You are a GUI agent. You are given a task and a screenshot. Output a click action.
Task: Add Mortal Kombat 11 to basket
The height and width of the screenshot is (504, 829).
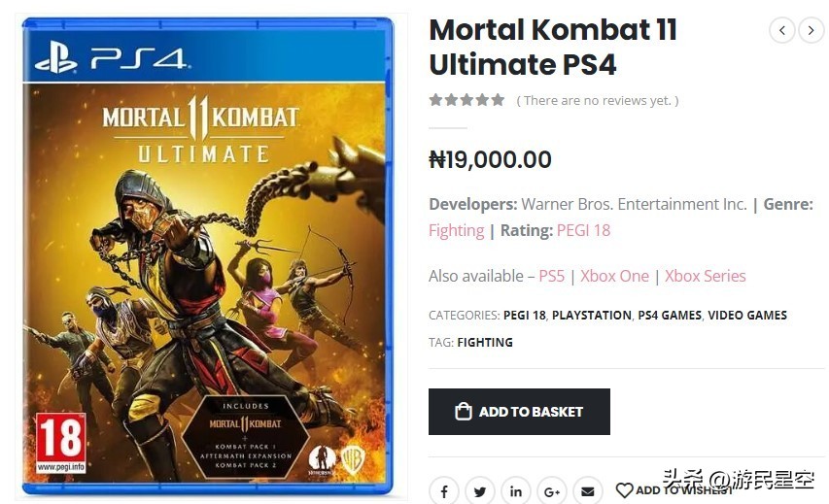pyautogui.click(x=519, y=412)
